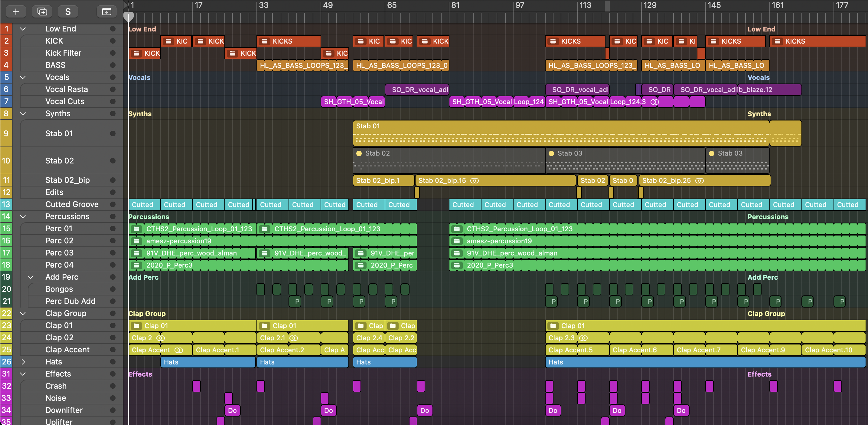Image resolution: width=868 pixels, height=425 pixels.
Task: Click track number 26 blue color strip
Action: point(6,362)
